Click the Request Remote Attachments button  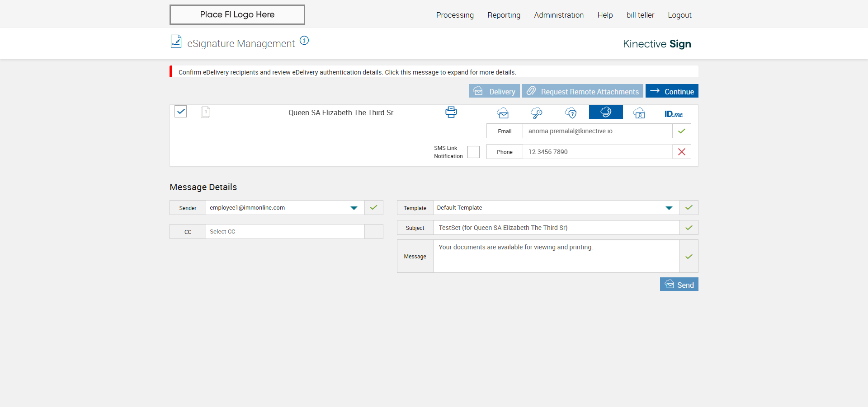point(582,91)
